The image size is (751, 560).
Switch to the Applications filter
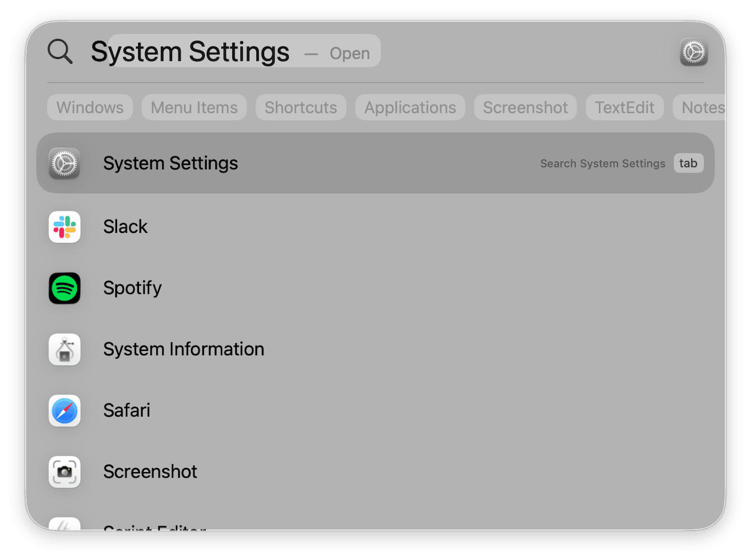410,108
